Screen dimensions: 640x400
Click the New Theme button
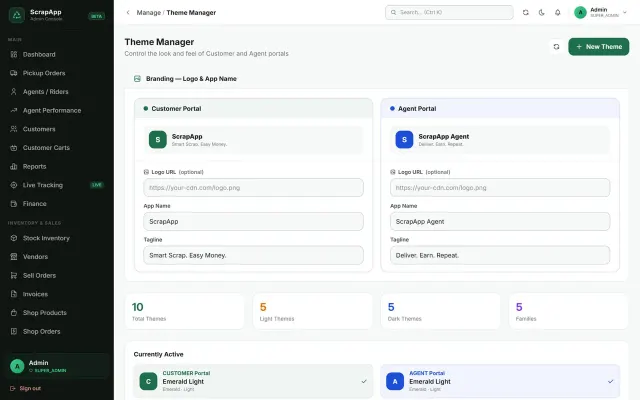point(598,47)
